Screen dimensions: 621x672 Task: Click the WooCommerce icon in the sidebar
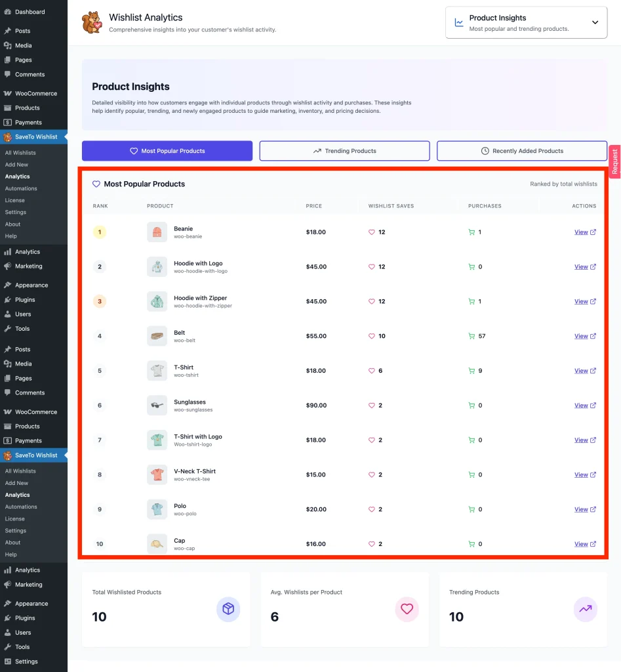tap(9, 93)
